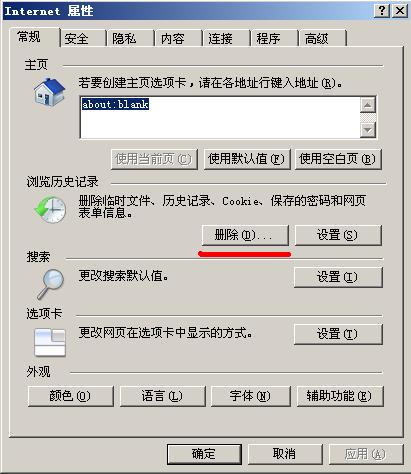Click the homepage box scroll down arrow

coord(368,129)
